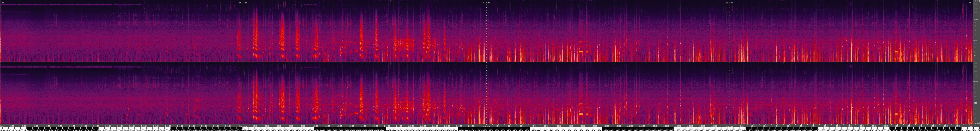This screenshot has height=131, width=980.
Task: Click the bottom-right Hz (log) scale label
Action: [x=977, y=123]
